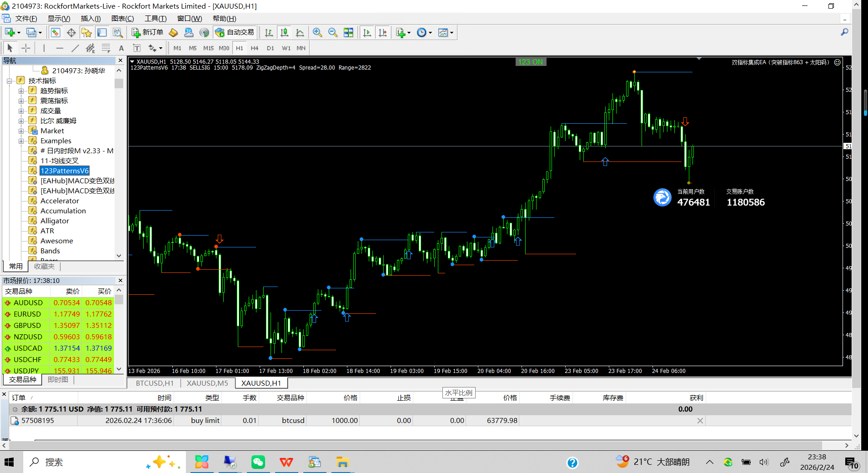Screen dimensions: 868x473
Task: Toggle the Data Window crosshair icon
Action: point(71,32)
